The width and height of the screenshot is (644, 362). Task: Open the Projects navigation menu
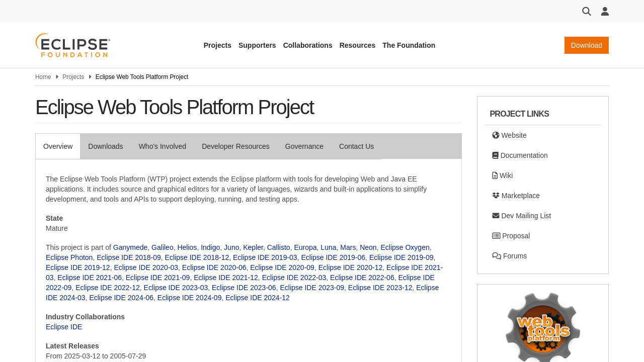217,45
